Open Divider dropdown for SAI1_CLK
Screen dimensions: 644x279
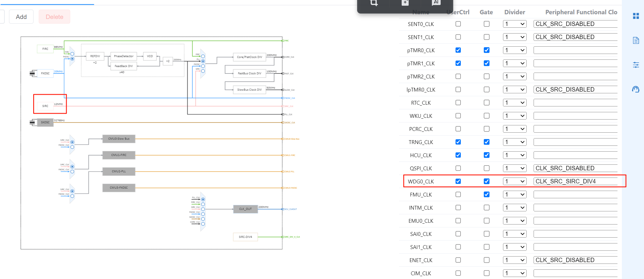point(515,247)
